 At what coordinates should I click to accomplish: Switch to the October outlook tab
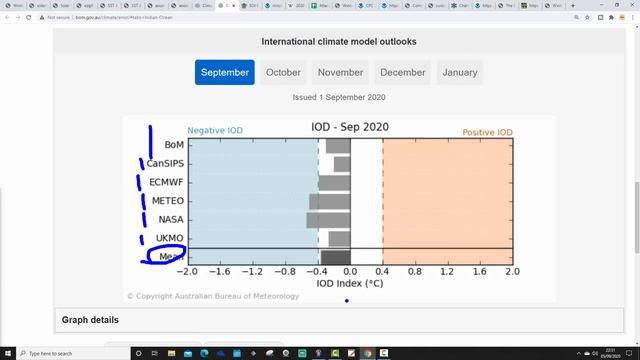click(x=283, y=73)
